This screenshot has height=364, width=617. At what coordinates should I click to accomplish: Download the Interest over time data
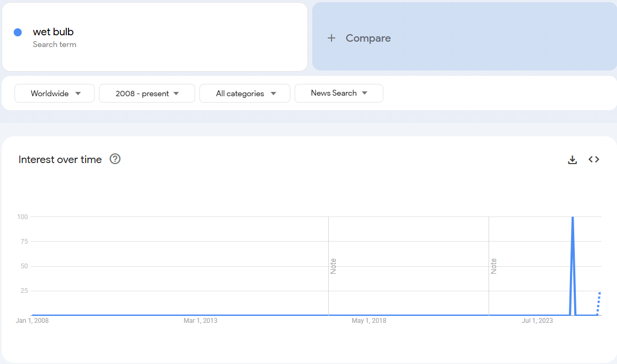[x=573, y=159]
